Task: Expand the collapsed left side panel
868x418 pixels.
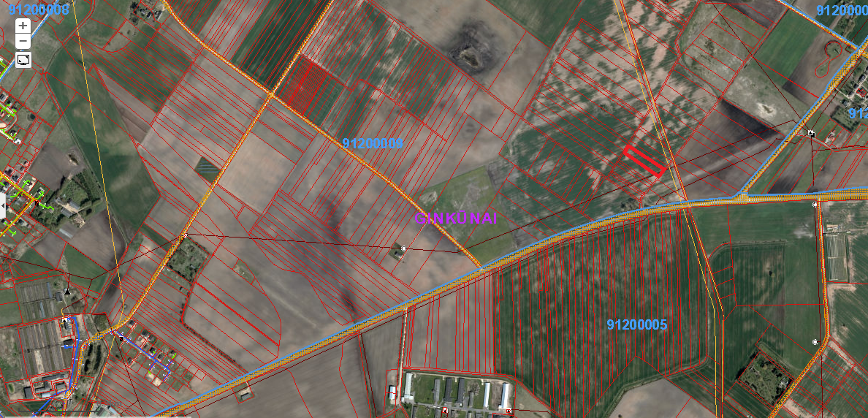Action: click(x=3, y=206)
